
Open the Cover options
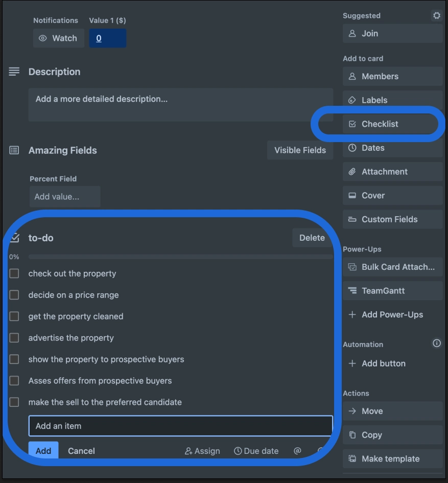[392, 195]
